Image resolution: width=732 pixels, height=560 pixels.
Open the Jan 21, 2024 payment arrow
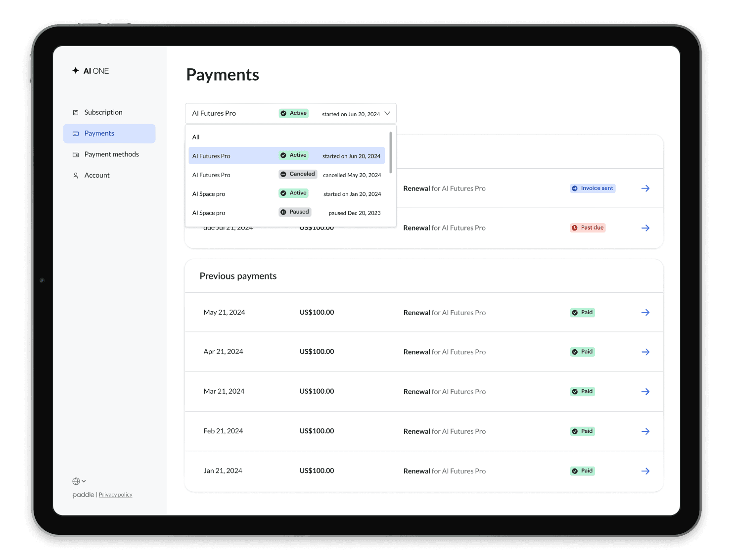tap(645, 471)
